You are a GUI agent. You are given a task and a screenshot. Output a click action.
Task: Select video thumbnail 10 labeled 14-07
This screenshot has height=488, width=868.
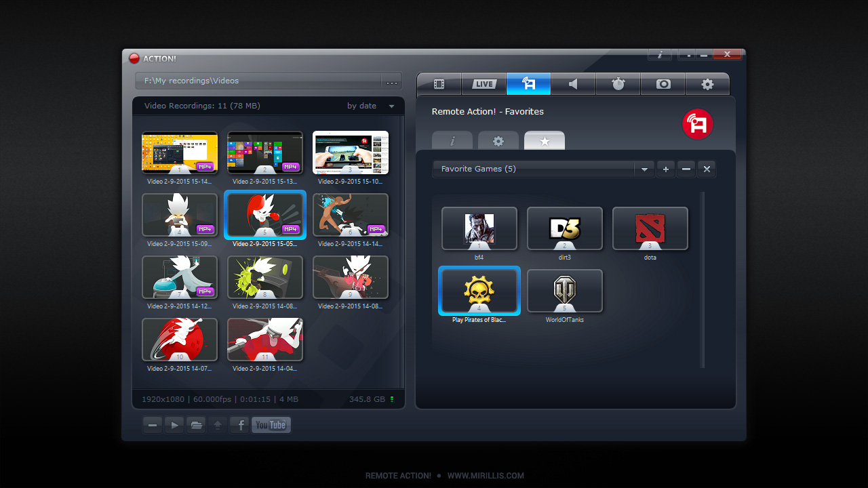tap(180, 340)
